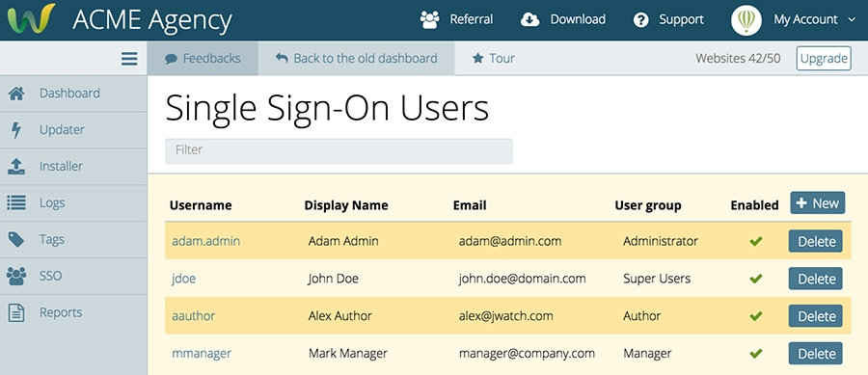The height and width of the screenshot is (375, 868).
Task: Click the Reports document icon
Action: coord(16,312)
